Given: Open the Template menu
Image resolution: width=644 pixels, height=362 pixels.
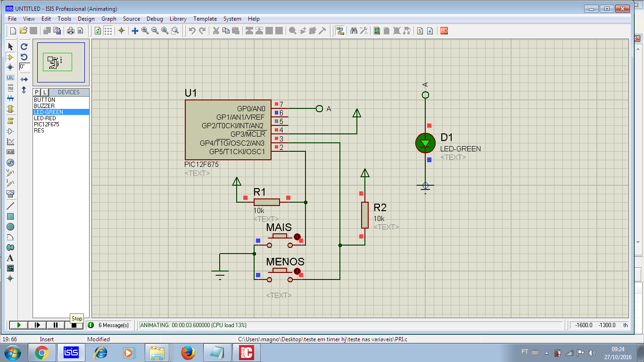Looking at the screenshot, I should point(205,19).
